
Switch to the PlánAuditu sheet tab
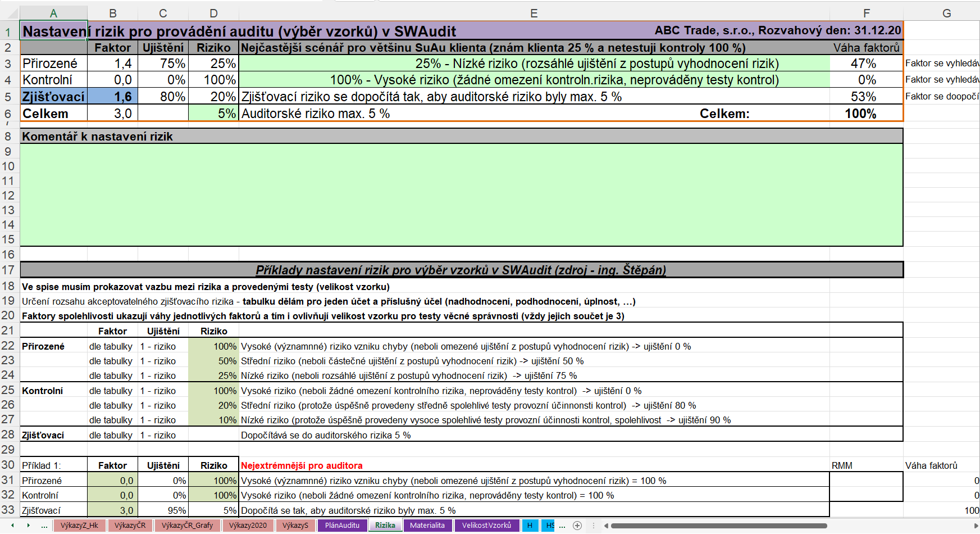(x=342, y=526)
